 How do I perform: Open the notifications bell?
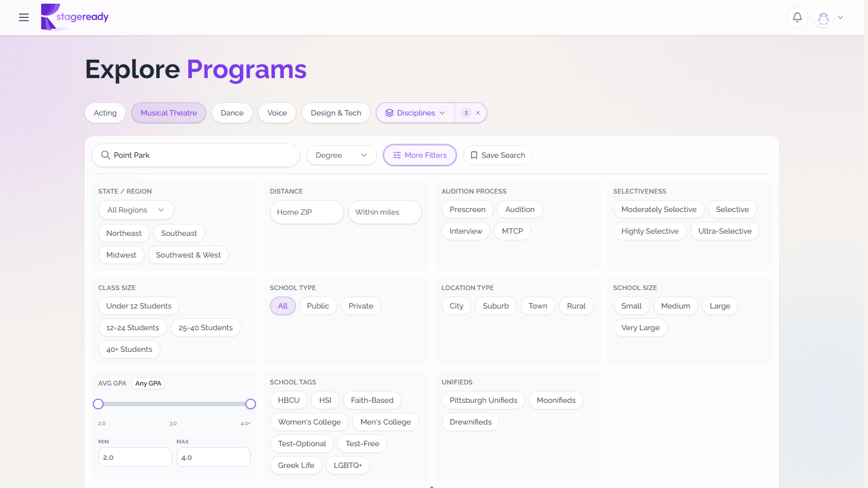coord(797,17)
